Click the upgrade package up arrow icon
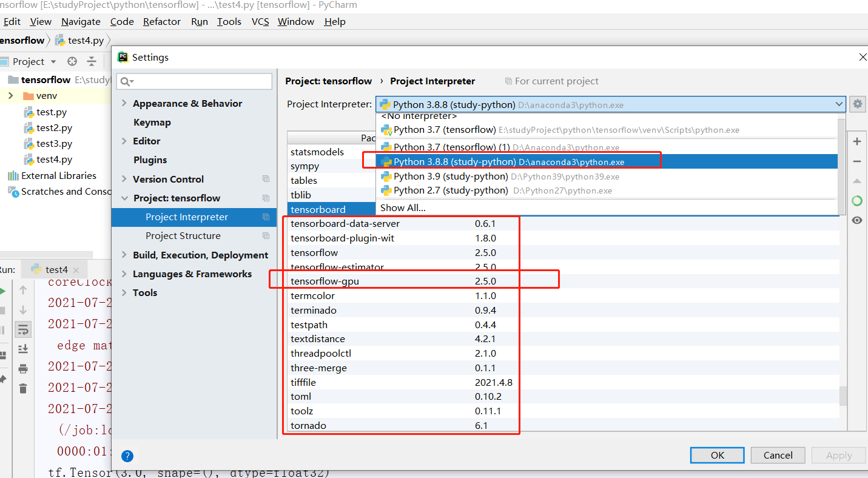868x478 pixels. (857, 181)
